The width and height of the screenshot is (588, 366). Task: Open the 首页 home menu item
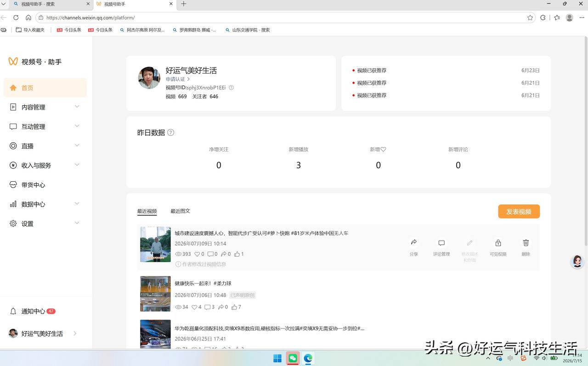[45, 88]
